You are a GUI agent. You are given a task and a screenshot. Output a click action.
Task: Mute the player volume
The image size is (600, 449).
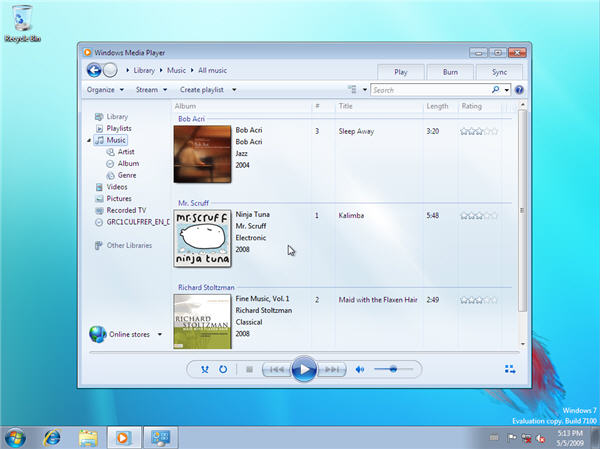(360, 369)
